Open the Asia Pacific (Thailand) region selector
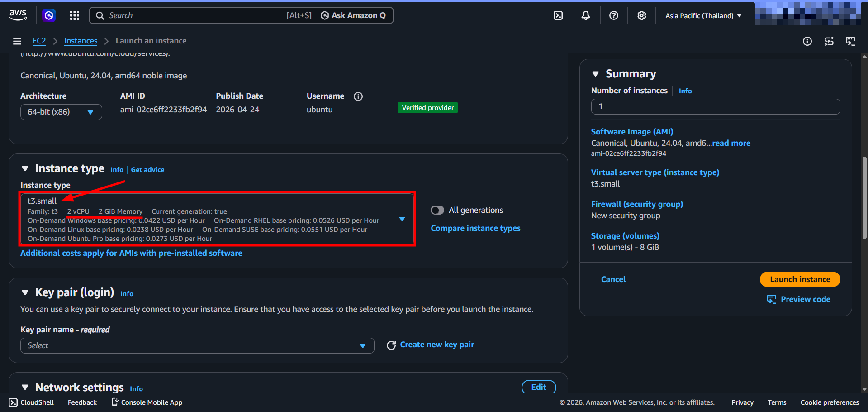868x412 pixels. (703, 15)
